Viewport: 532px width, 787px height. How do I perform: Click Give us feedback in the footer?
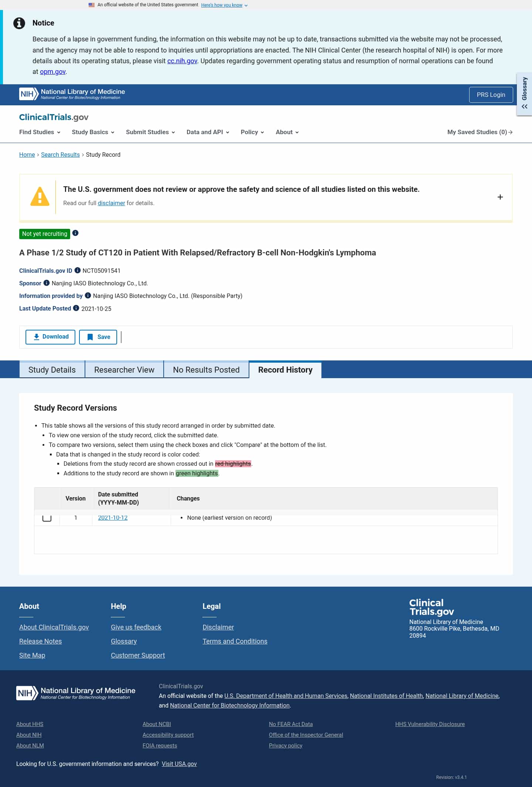[136, 627]
